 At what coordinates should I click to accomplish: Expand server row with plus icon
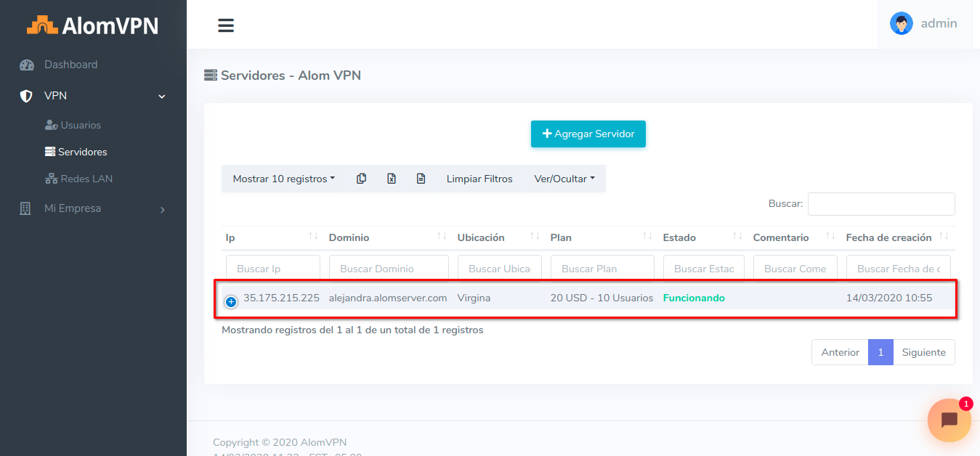pyautogui.click(x=231, y=301)
